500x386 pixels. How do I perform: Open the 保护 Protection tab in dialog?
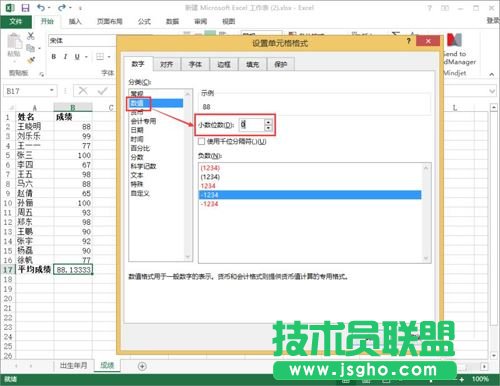tap(281, 64)
